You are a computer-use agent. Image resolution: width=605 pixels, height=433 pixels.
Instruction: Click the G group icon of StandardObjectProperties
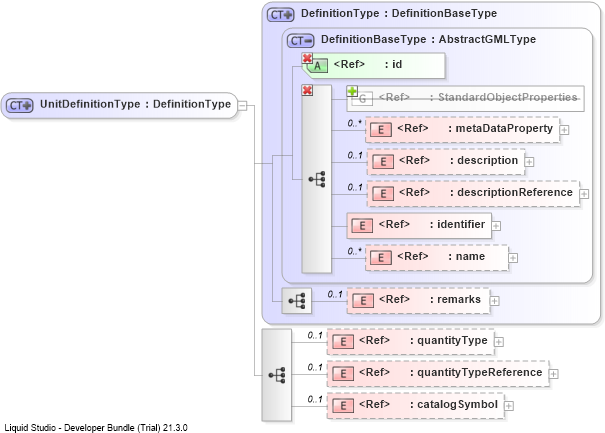[x=363, y=99]
